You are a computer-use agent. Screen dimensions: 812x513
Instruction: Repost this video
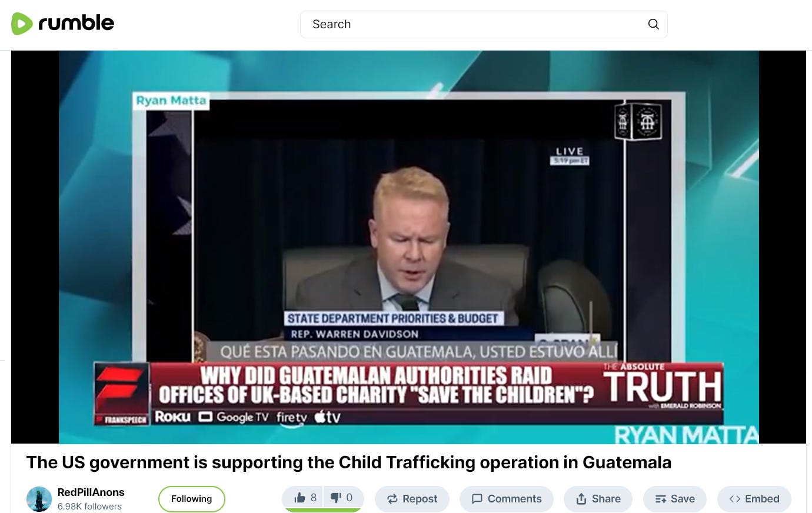412,499
